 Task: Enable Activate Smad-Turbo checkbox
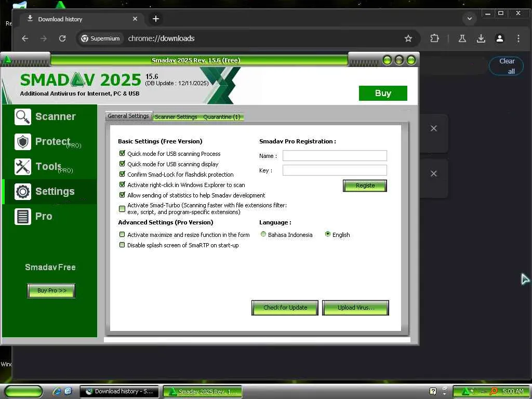(122, 209)
